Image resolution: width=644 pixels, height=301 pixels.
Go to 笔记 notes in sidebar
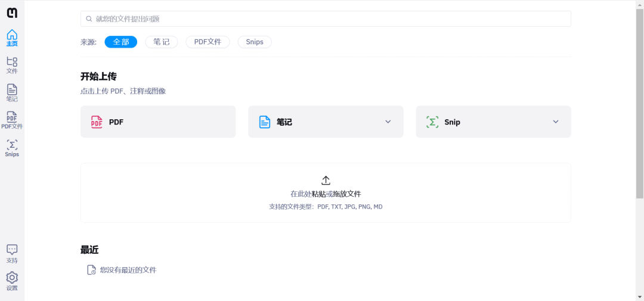(12, 92)
